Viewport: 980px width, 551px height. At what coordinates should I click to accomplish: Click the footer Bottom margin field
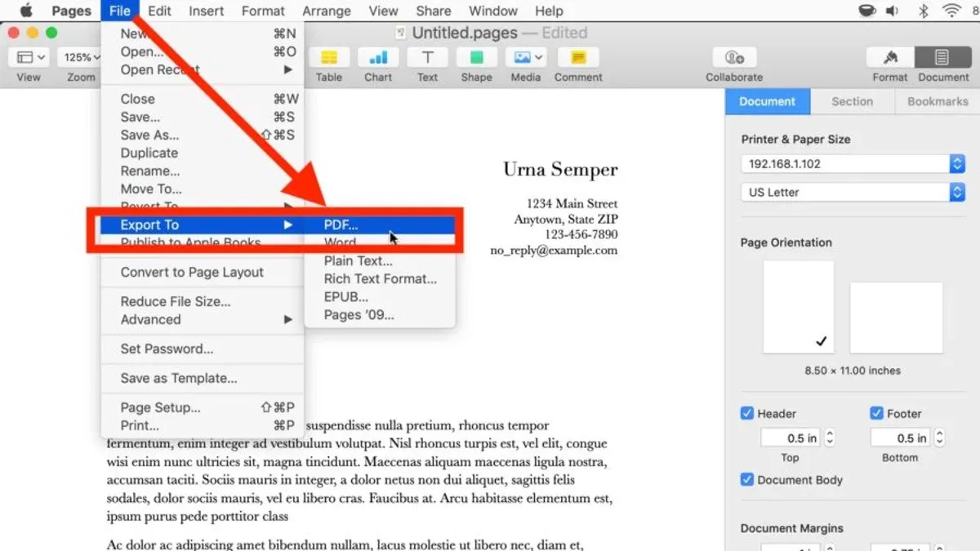[x=901, y=438]
